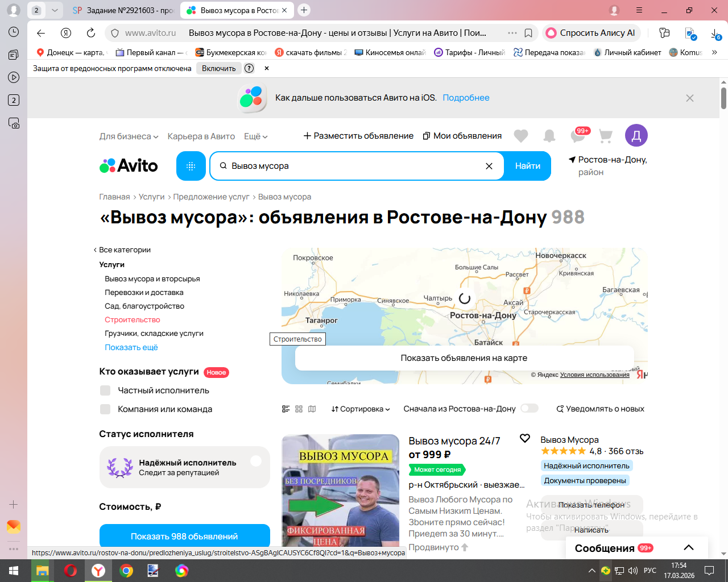Open the browser main menu hamburger icon
Screen dimensions: 728x582
click(639, 10)
